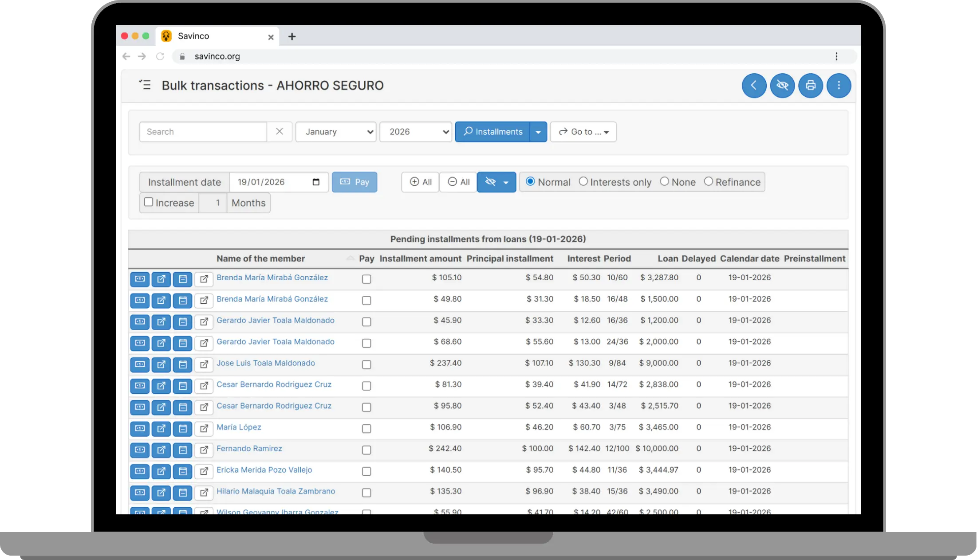Open the three-dot options button in header
The height and width of the screenshot is (560, 977).
838,85
